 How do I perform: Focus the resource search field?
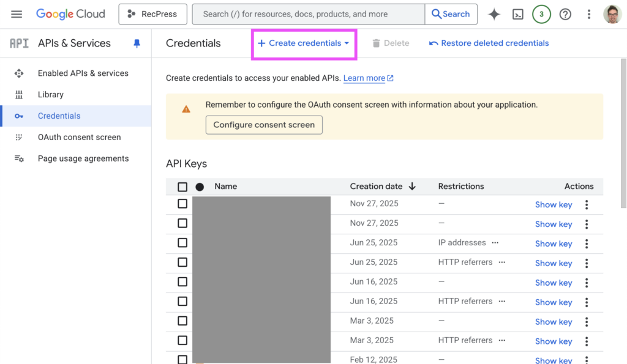click(x=308, y=14)
